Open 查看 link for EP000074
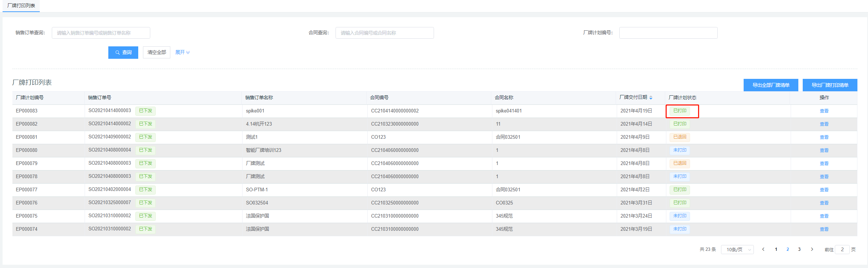The width and height of the screenshot is (868, 268). [x=824, y=229]
